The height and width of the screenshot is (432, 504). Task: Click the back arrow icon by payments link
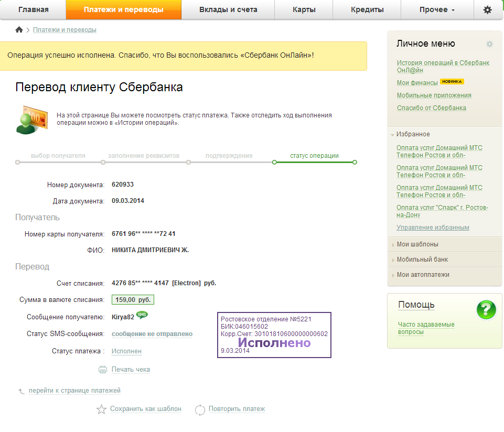pos(22,391)
